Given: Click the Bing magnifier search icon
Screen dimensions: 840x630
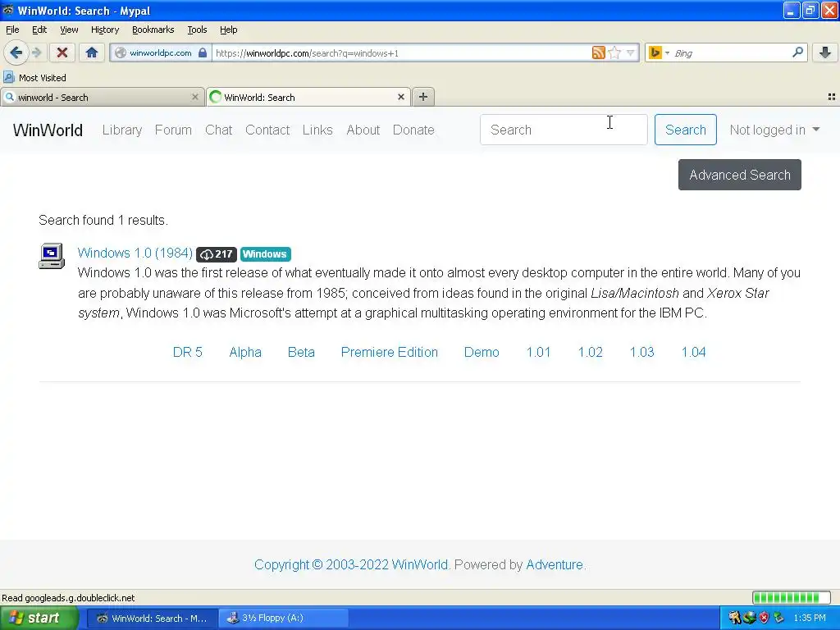Looking at the screenshot, I should click(x=797, y=52).
